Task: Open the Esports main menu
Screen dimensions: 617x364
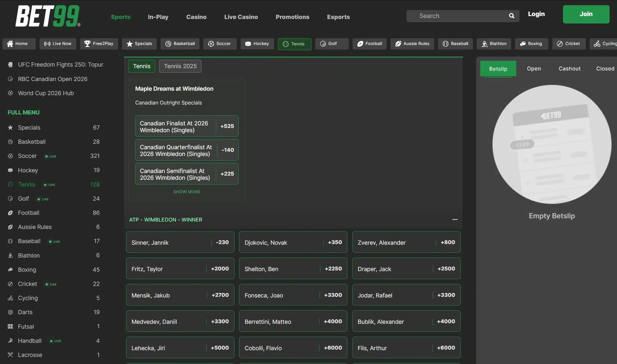Action: [x=338, y=17]
